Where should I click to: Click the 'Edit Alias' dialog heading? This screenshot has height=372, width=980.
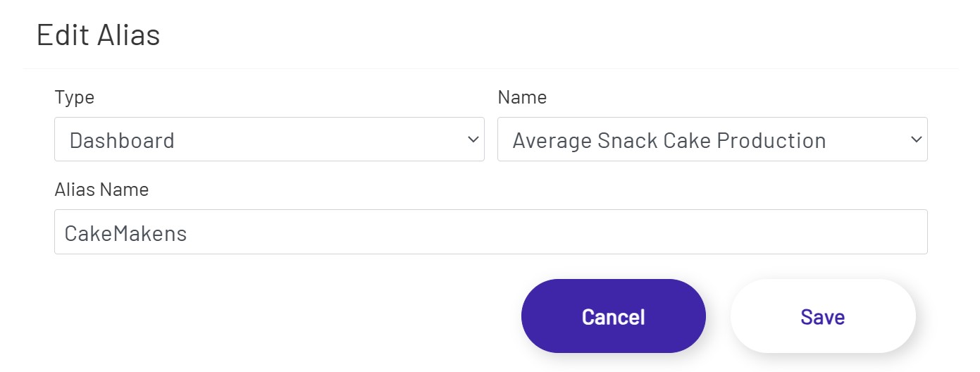pyautogui.click(x=98, y=35)
